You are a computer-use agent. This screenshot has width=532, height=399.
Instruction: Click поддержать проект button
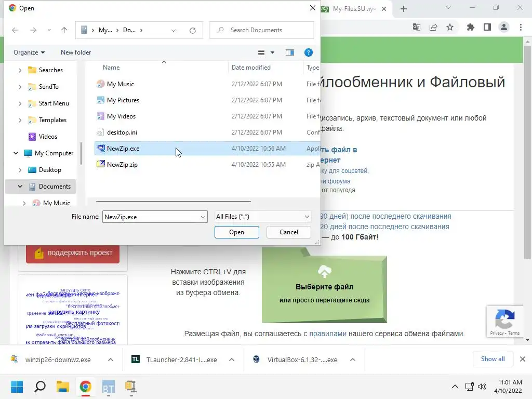click(x=73, y=253)
